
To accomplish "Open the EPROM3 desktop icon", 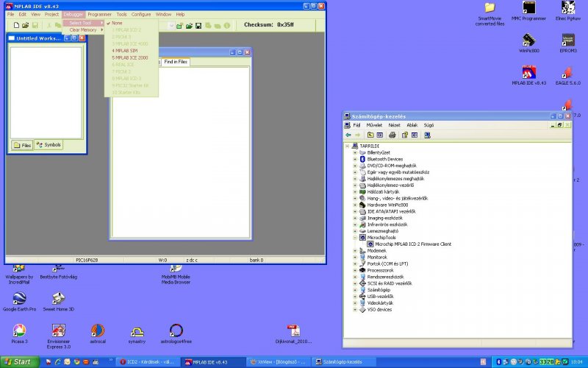I will click(x=568, y=43).
